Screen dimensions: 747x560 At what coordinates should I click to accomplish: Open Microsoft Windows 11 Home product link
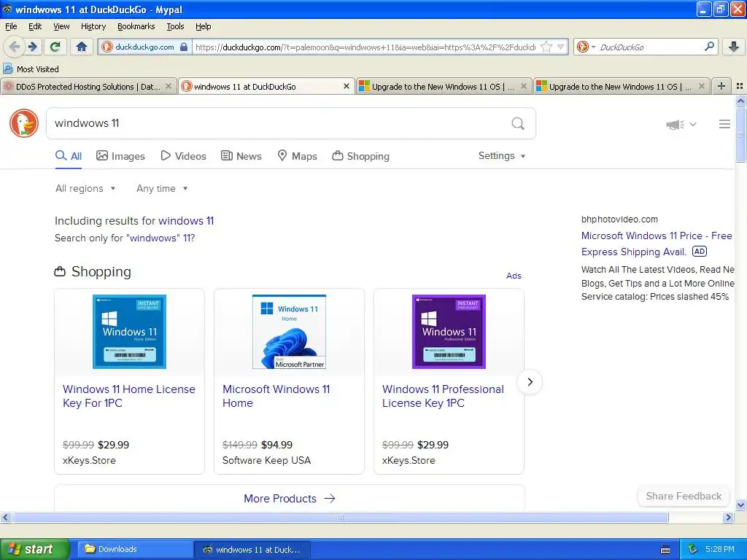(276, 396)
